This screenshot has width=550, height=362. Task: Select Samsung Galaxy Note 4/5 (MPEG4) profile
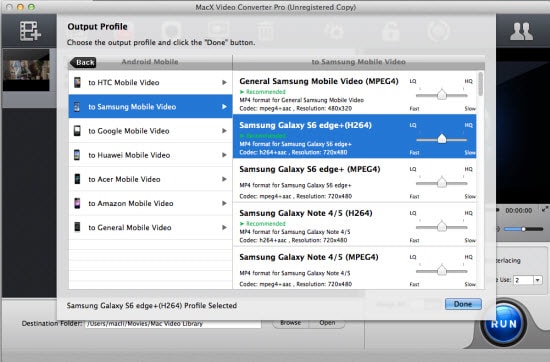click(355, 268)
